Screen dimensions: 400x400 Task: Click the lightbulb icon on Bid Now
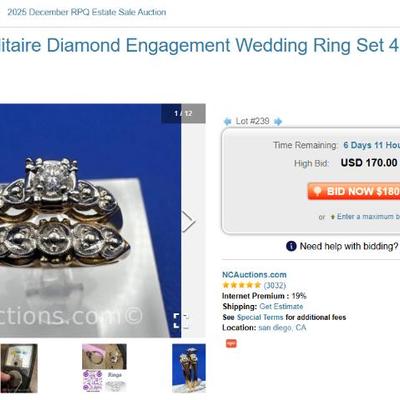point(317,191)
